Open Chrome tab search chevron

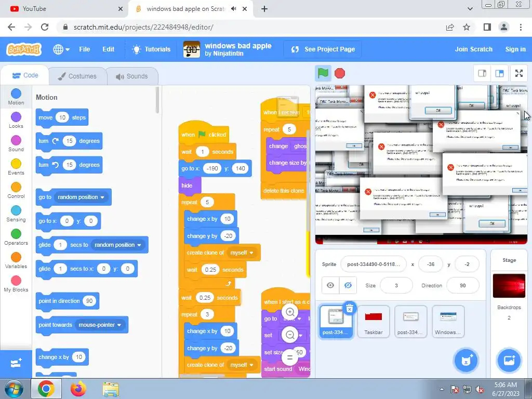coord(470,9)
